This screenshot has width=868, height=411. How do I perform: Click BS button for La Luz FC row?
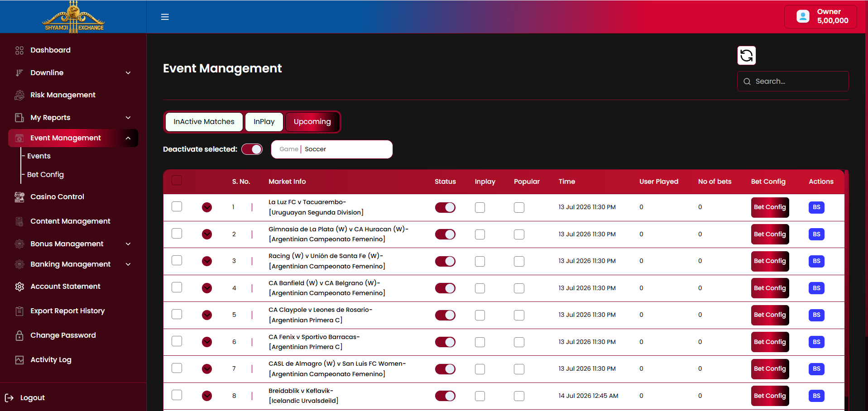point(816,207)
